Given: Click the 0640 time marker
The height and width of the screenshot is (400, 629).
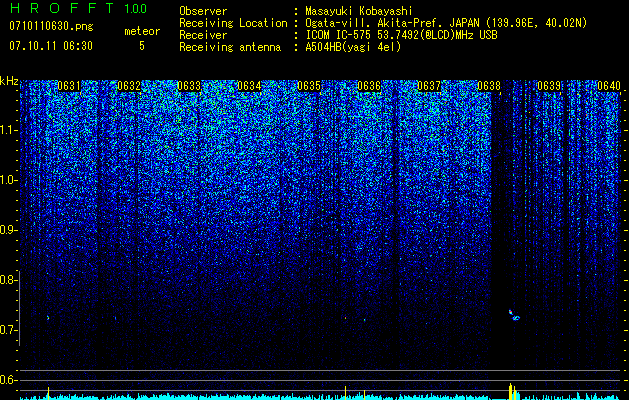Looking at the screenshot, I should point(609,86).
